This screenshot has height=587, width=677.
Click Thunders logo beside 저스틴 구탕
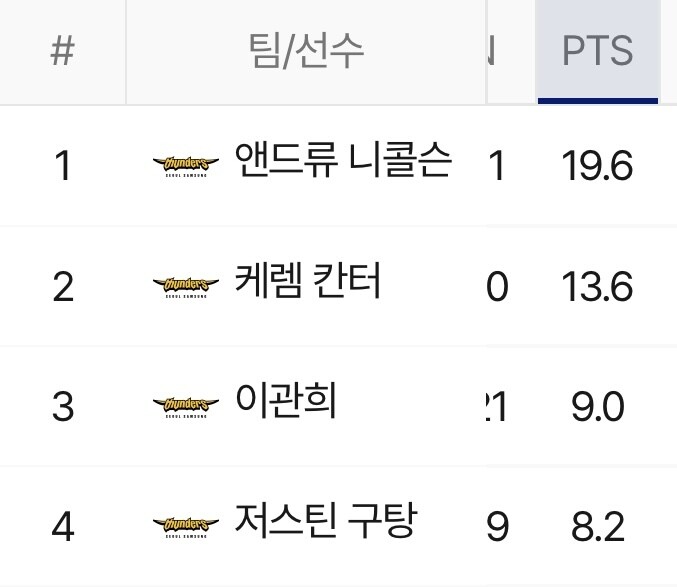186,525
